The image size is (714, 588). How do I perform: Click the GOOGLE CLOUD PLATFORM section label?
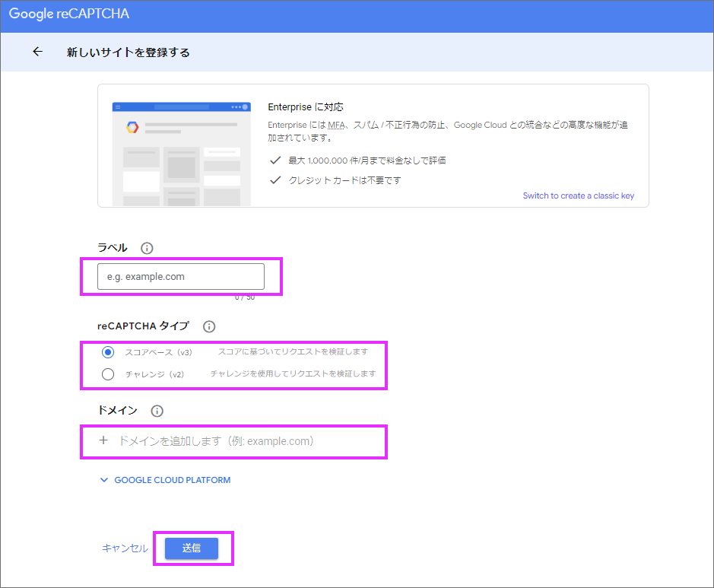172,480
